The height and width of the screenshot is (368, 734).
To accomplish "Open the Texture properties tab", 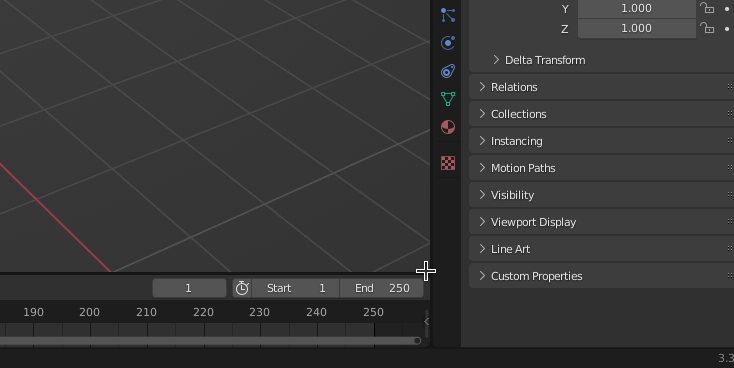I will click(448, 163).
